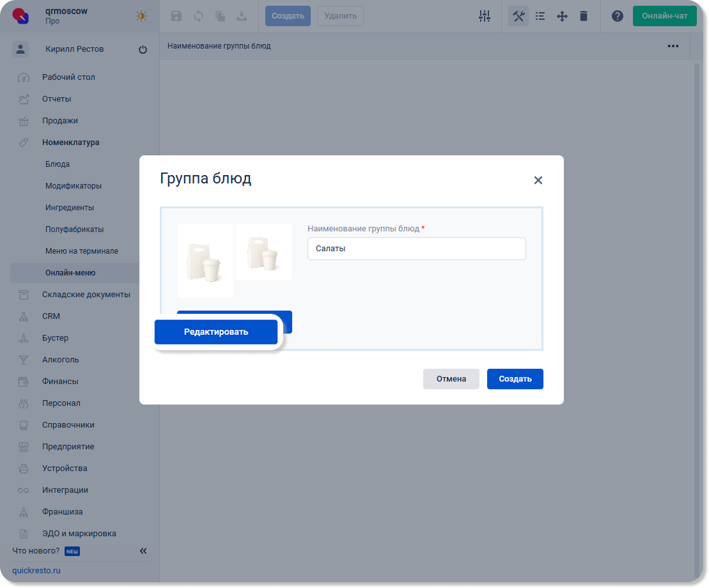Click the copy documents icon in toolbar
Image resolution: width=709 pixels, height=588 pixels.
pyautogui.click(x=220, y=16)
